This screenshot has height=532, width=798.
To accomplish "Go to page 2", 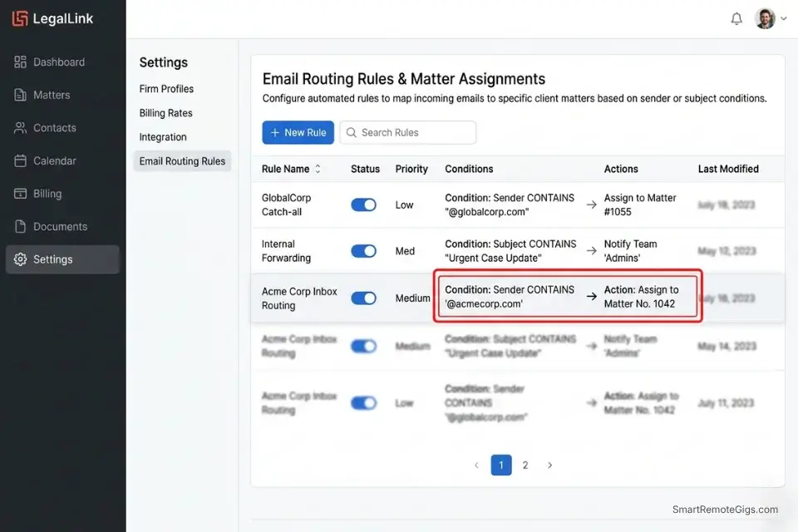I will (x=525, y=465).
